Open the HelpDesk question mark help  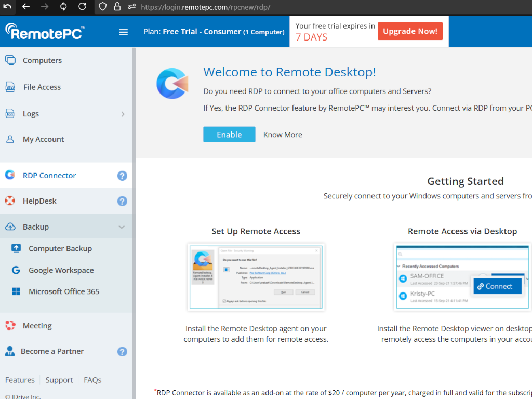(122, 201)
